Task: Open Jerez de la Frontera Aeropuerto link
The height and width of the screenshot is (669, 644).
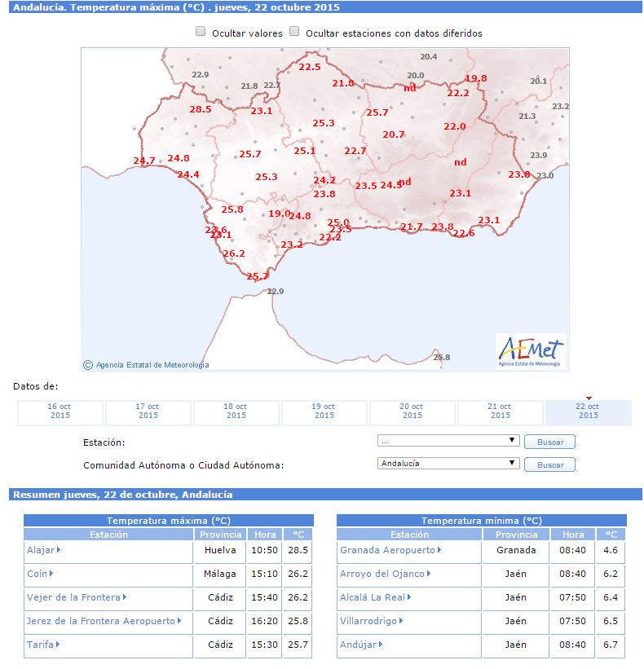Action: tap(101, 621)
